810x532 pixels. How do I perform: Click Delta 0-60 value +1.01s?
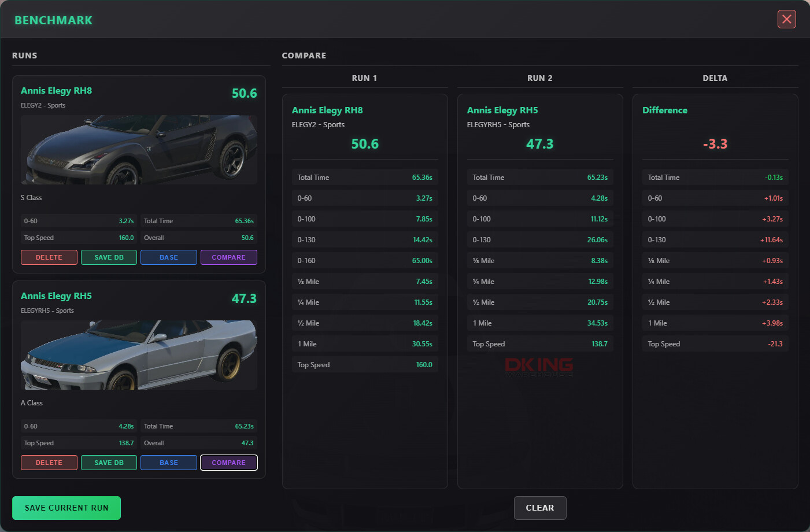coord(774,198)
